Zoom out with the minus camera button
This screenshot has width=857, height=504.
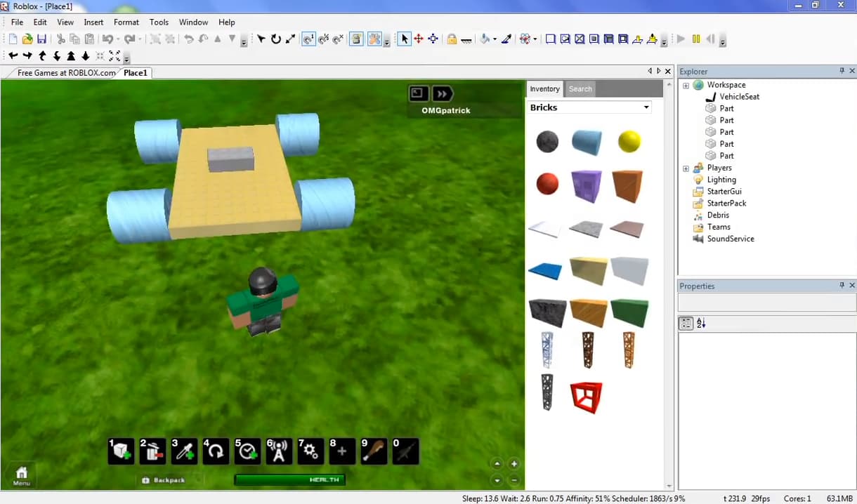514,480
